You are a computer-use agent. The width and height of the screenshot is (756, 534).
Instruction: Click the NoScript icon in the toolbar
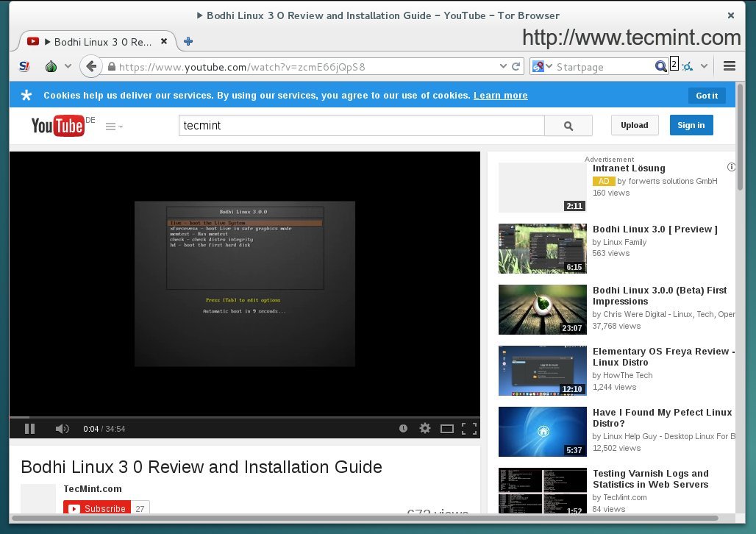[x=24, y=67]
